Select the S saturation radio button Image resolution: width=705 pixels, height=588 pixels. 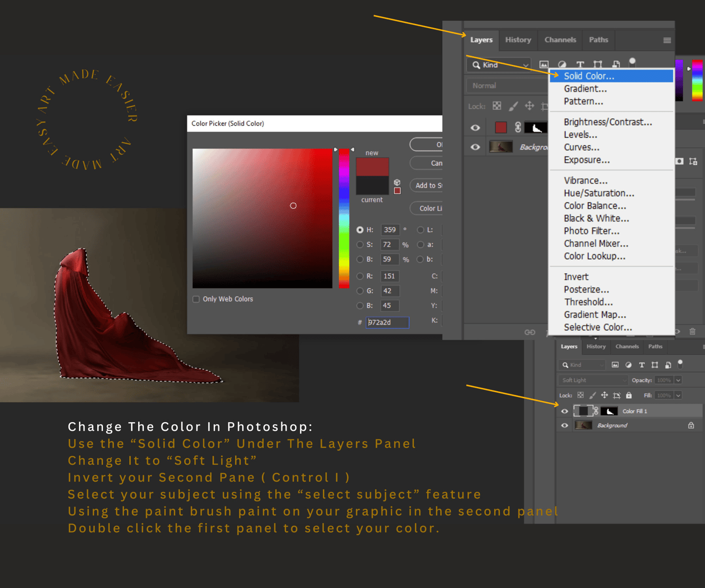click(360, 245)
